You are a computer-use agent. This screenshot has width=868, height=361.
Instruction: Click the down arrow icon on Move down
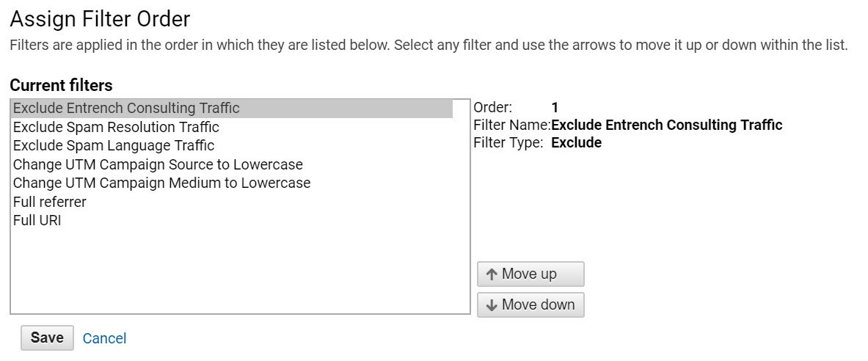tap(492, 305)
